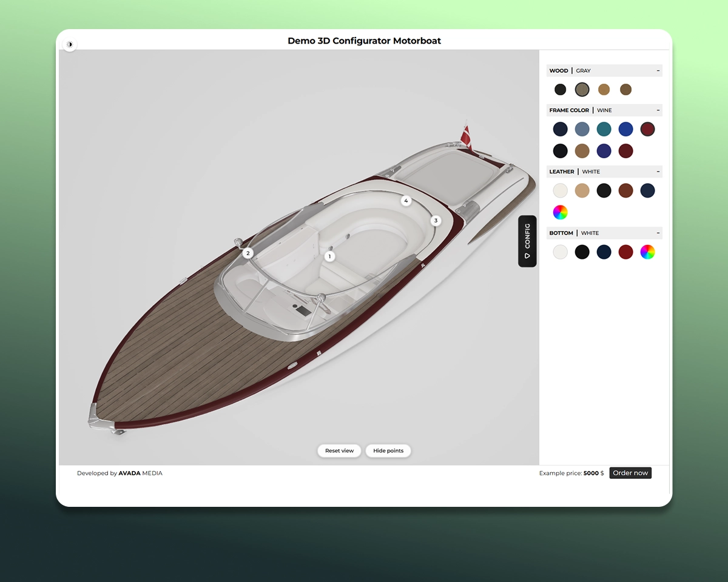The image size is (728, 582).
Task: Click the BOTTOM section header label
Action: (x=561, y=233)
